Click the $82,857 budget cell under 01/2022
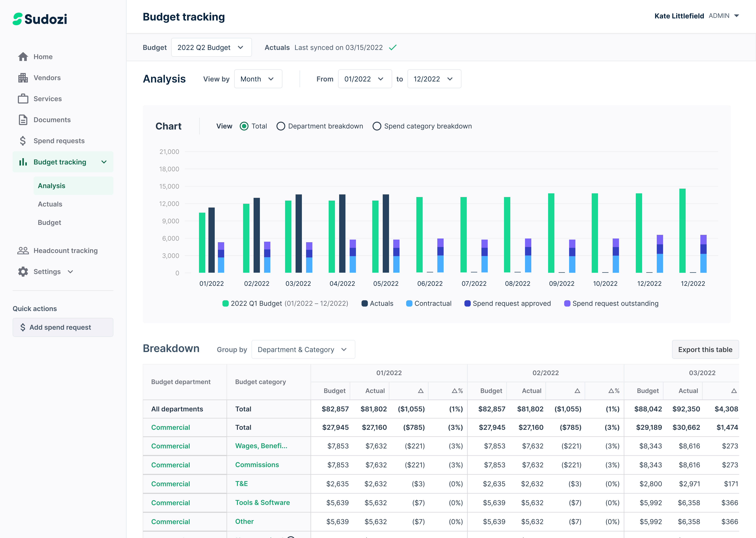Image resolution: width=756 pixels, height=538 pixels. [x=335, y=409]
